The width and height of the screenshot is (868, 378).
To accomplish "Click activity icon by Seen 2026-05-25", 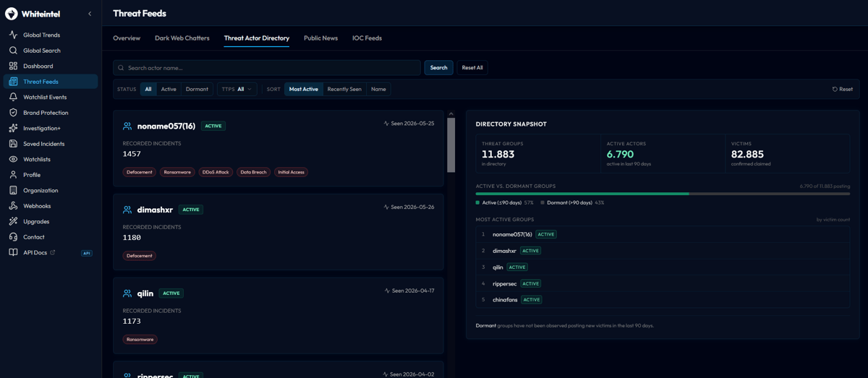I will pyautogui.click(x=386, y=124).
